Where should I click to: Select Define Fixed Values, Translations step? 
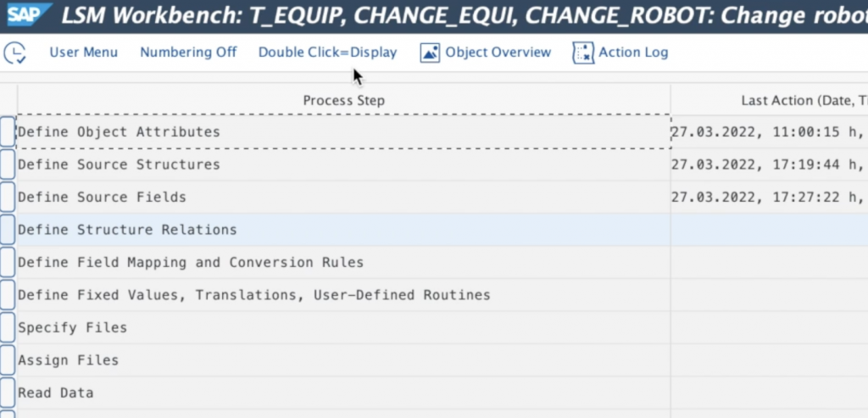[254, 295]
